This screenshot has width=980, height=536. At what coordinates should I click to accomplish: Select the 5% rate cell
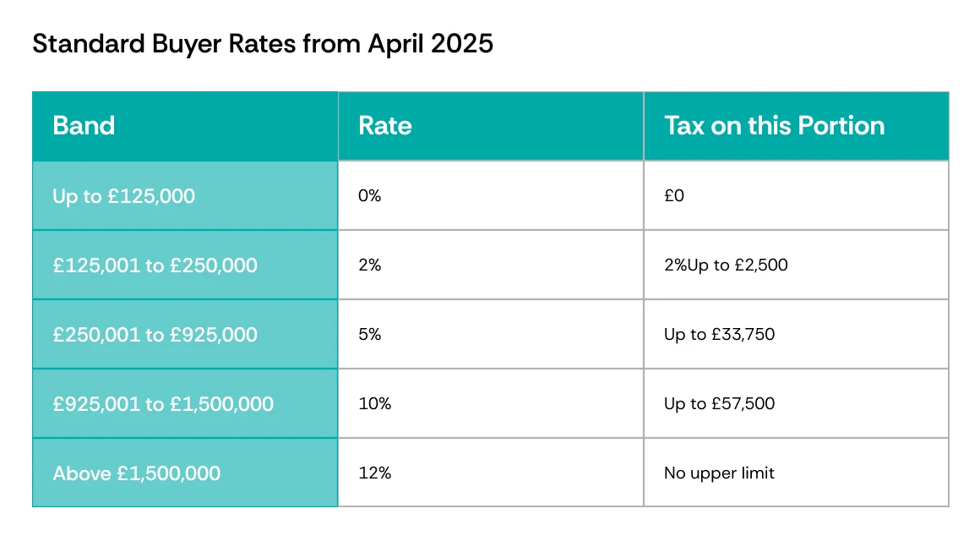pyautogui.click(x=491, y=335)
